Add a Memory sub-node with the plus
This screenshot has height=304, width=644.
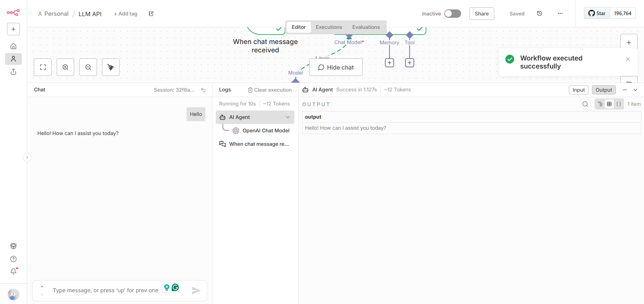pos(390,63)
